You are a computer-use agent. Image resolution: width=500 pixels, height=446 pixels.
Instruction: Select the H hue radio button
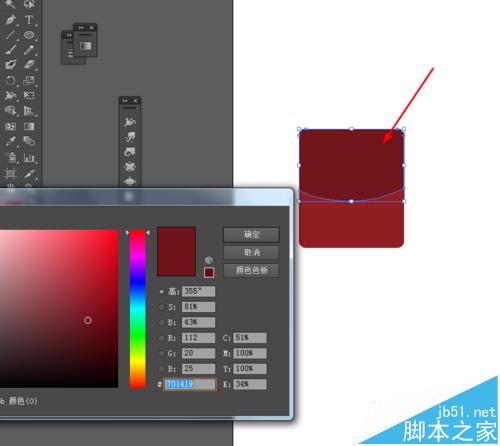coord(161,292)
